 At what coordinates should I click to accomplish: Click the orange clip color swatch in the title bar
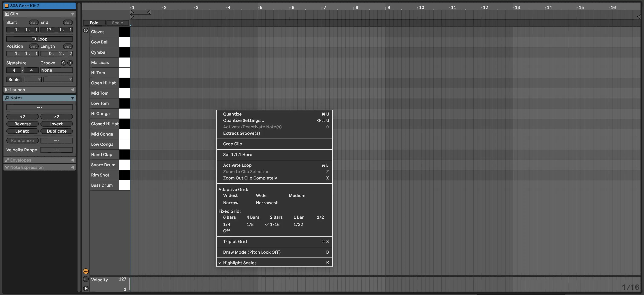[x=7, y=6]
